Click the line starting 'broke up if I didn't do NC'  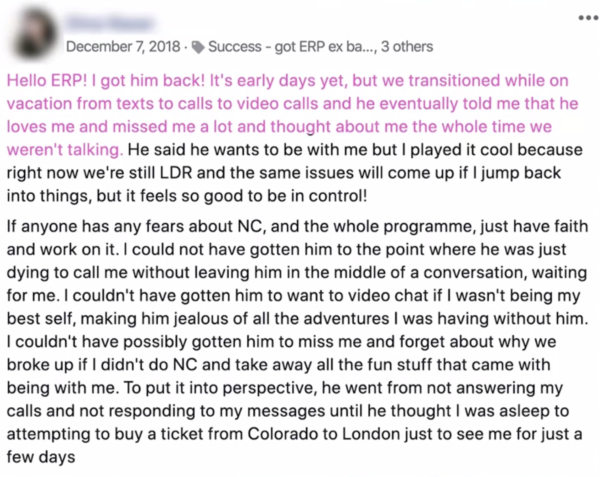(279, 365)
